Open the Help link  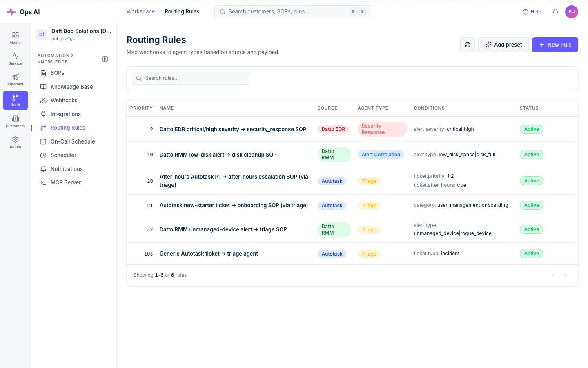pos(532,12)
